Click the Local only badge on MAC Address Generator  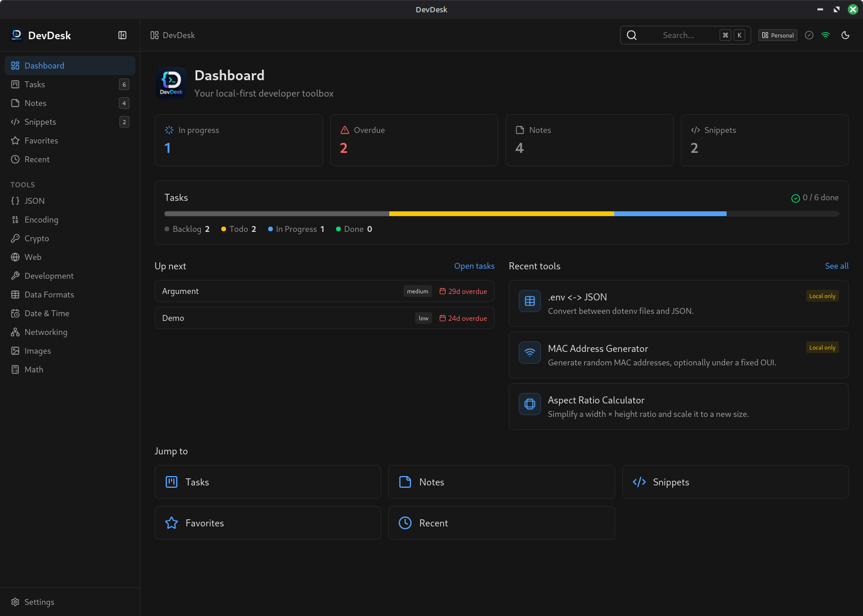(822, 347)
